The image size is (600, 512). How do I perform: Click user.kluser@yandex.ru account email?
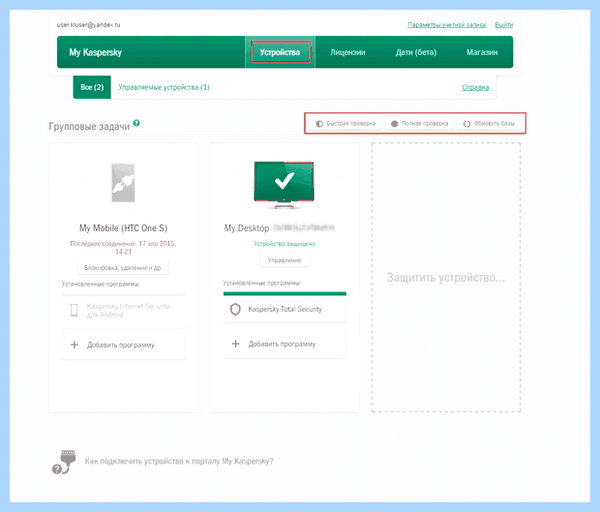88,25
